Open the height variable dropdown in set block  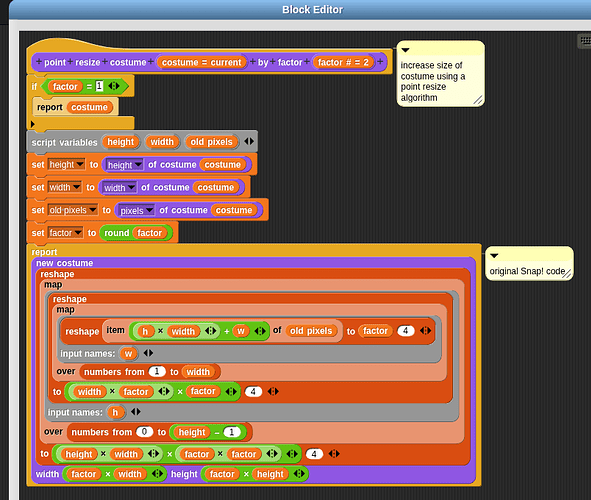[80, 164]
